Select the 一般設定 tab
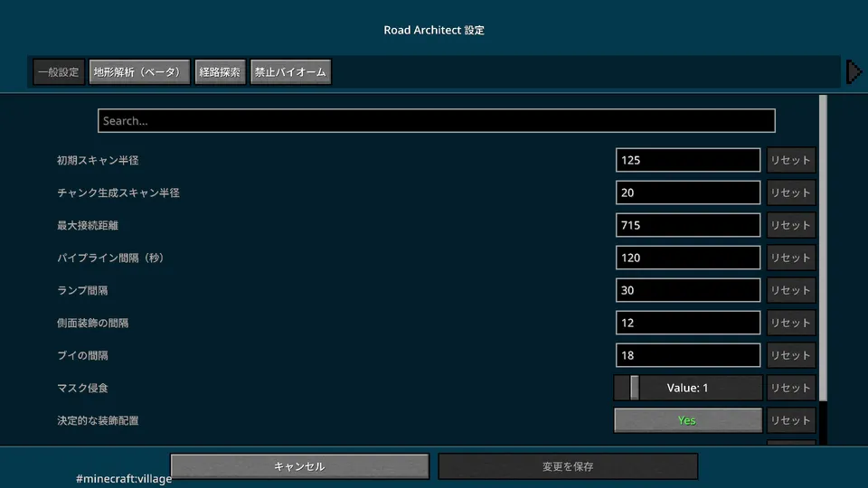 coord(59,72)
